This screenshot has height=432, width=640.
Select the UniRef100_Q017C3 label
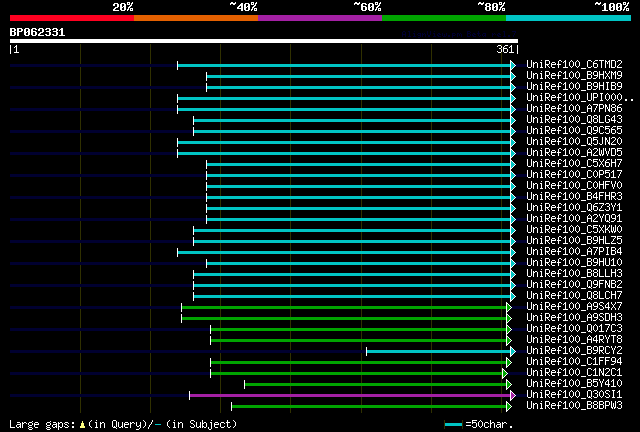[x=574, y=329]
